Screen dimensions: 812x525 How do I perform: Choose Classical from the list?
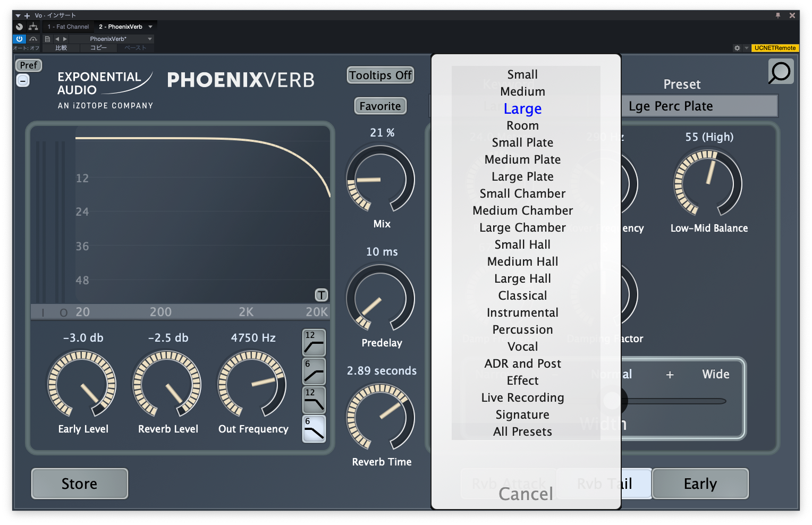point(522,295)
